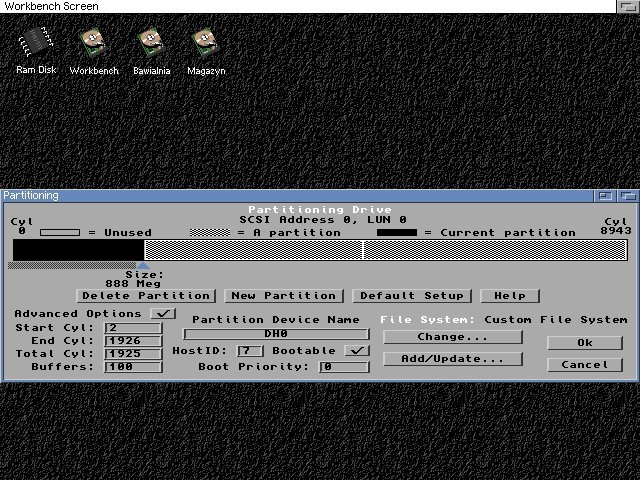Image resolution: width=640 pixels, height=480 pixels.
Task: Click the HostID input field
Action: pos(250,351)
